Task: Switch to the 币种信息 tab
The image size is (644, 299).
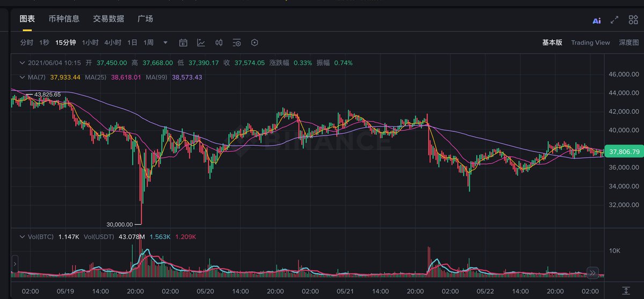Action: (x=64, y=19)
